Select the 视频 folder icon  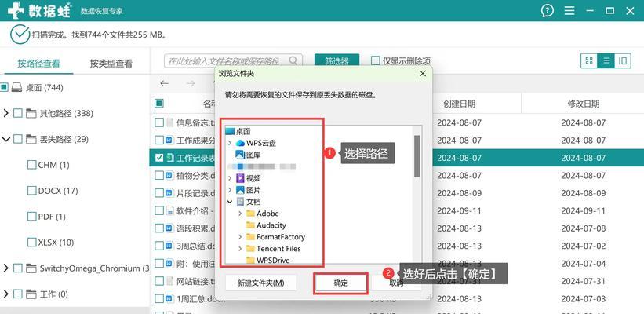[240, 178]
